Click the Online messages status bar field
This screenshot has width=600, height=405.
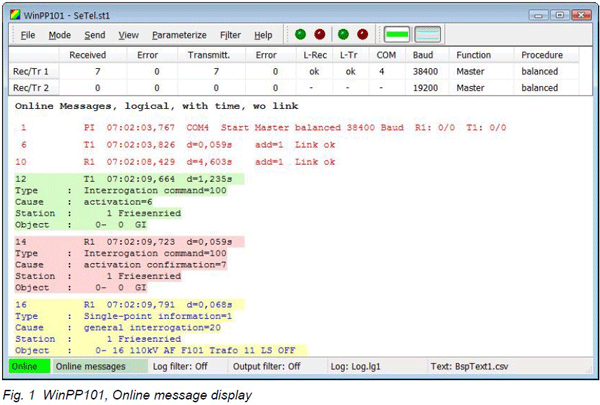99,366
